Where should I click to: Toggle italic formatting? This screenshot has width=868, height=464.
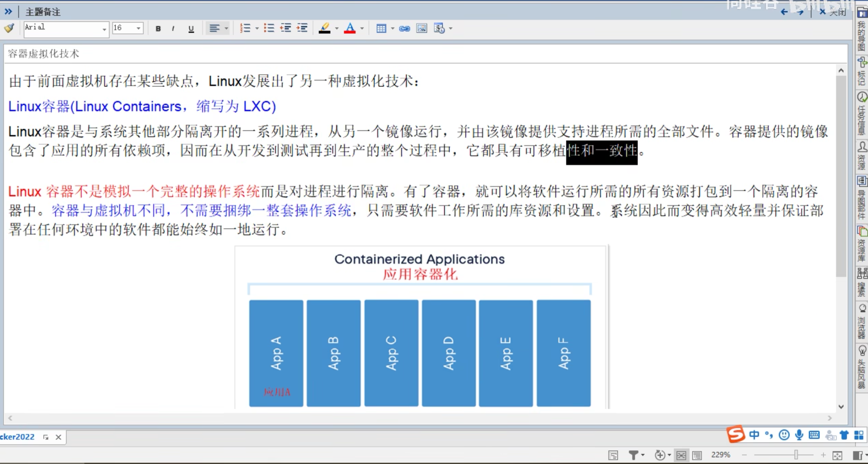coord(173,29)
